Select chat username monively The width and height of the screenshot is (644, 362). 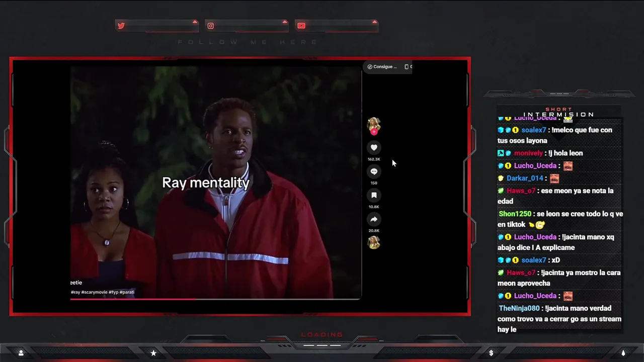click(x=528, y=153)
